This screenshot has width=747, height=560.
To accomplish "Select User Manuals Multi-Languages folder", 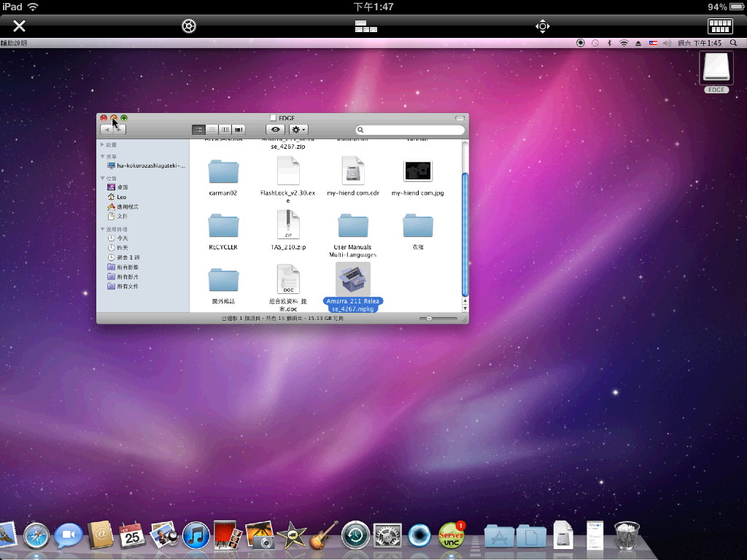I will 353,236.
